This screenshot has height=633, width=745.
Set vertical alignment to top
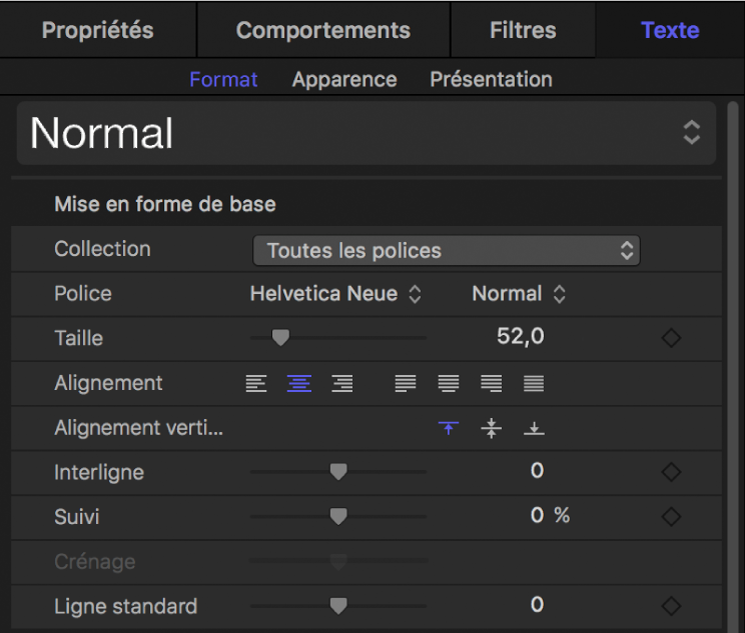pyautogui.click(x=448, y=428)
